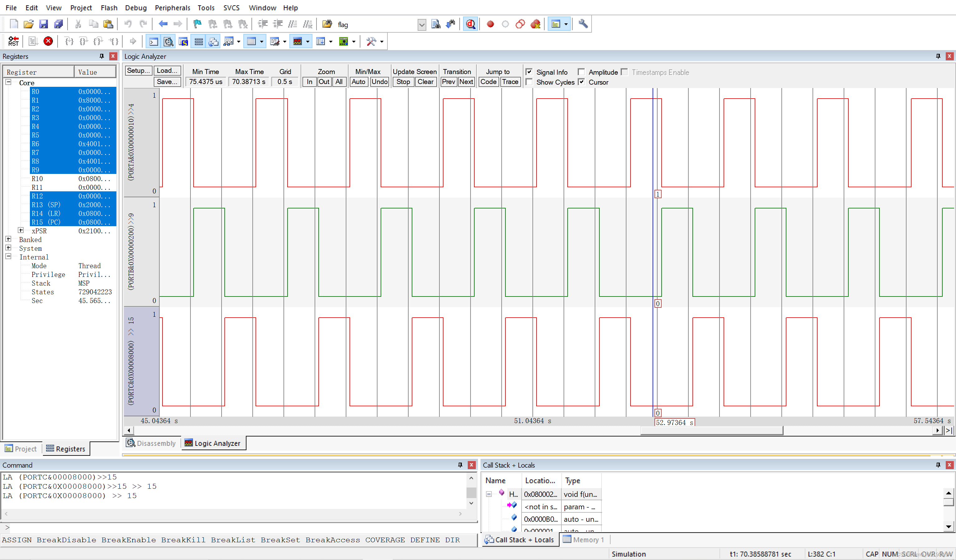The height and width of the screenshot is (560, 956).
Task: Uncheck the Signal Info checkbox
Action: point(529,72)
